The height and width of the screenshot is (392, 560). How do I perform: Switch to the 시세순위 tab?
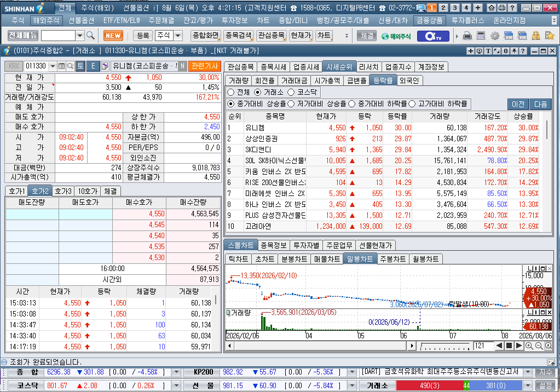[x=339, y=67]
